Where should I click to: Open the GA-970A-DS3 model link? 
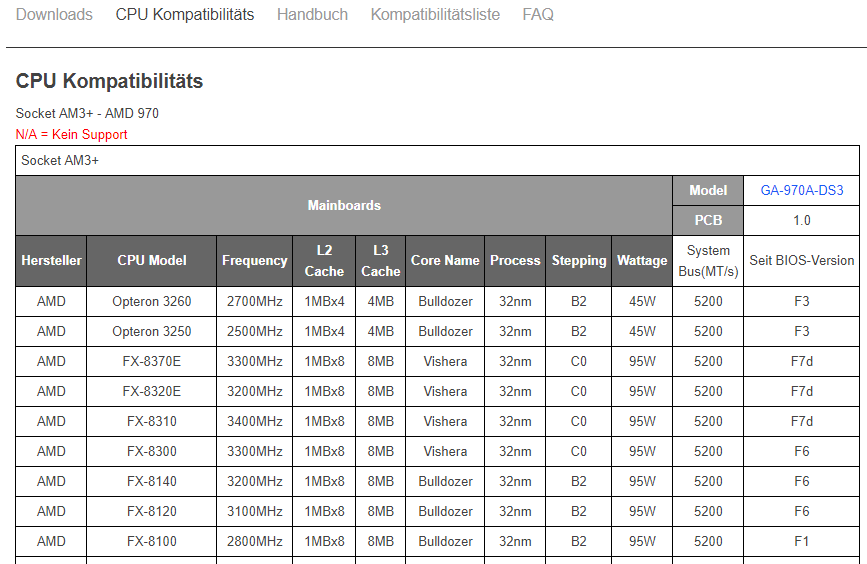(802, 191)
